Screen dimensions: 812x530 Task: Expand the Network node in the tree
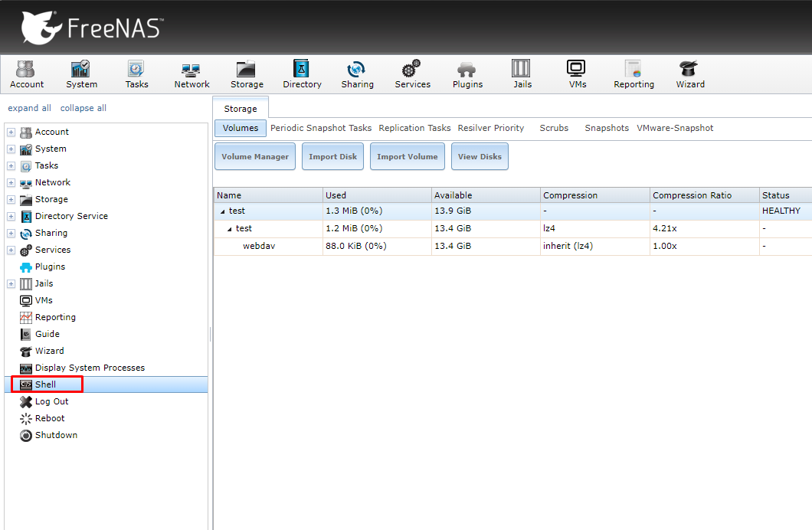11,183
